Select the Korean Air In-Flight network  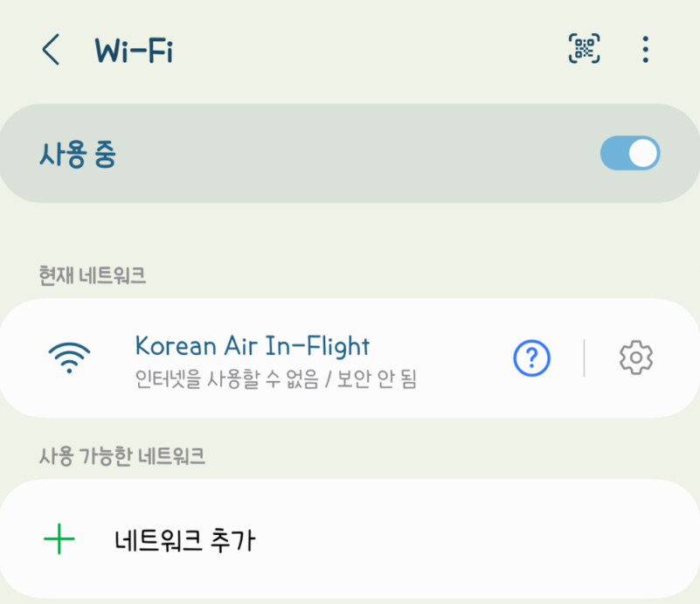tap(251, 346)
